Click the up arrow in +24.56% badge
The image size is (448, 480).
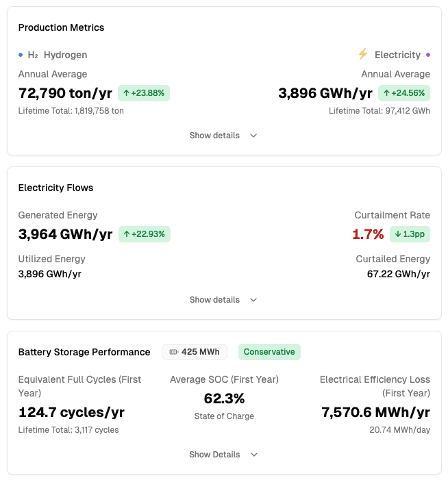tap(386, 93)
